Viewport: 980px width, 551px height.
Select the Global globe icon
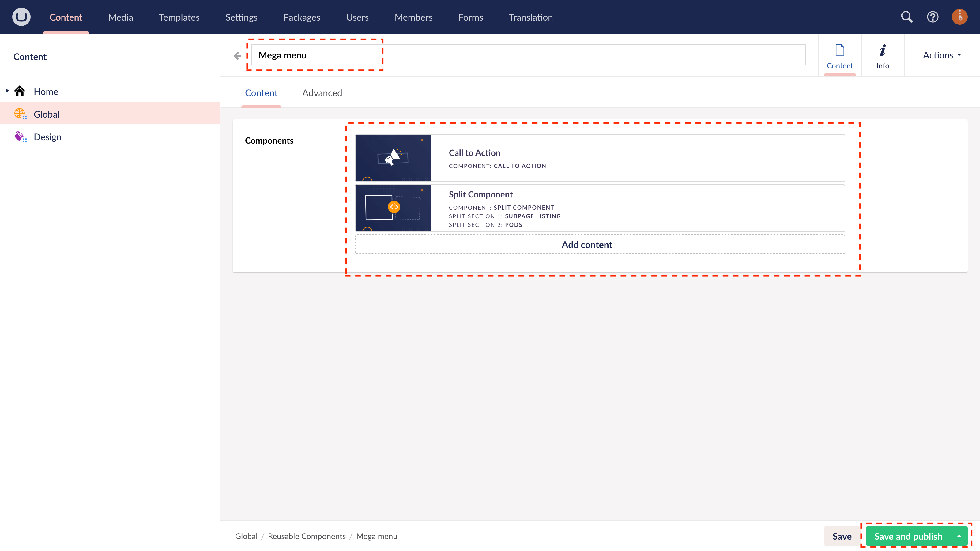20,114
